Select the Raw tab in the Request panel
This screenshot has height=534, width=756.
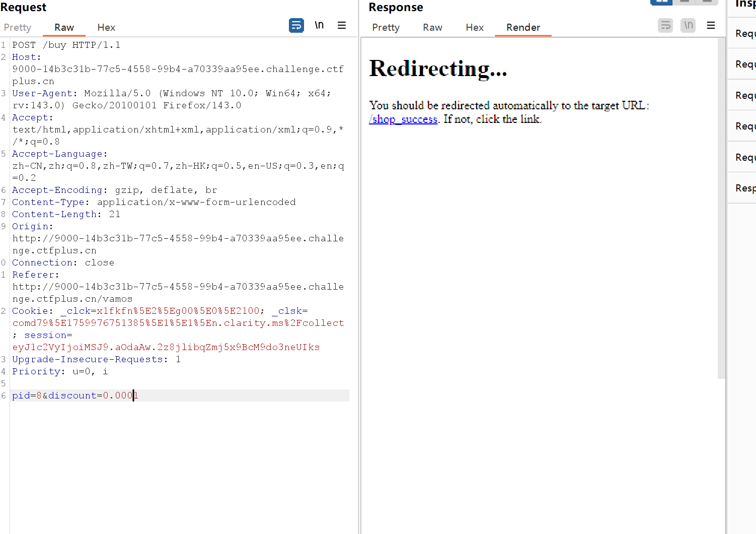tap(64, 28)
